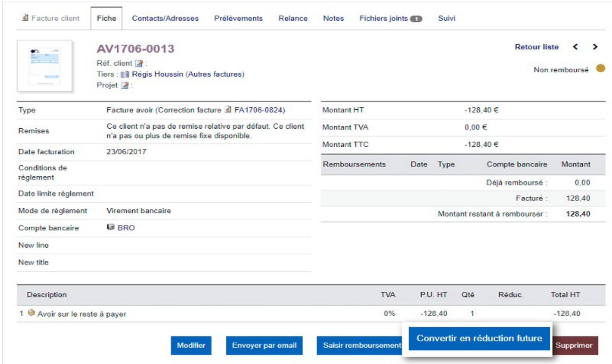Open the Relance tab

click(x=293, y=18)
